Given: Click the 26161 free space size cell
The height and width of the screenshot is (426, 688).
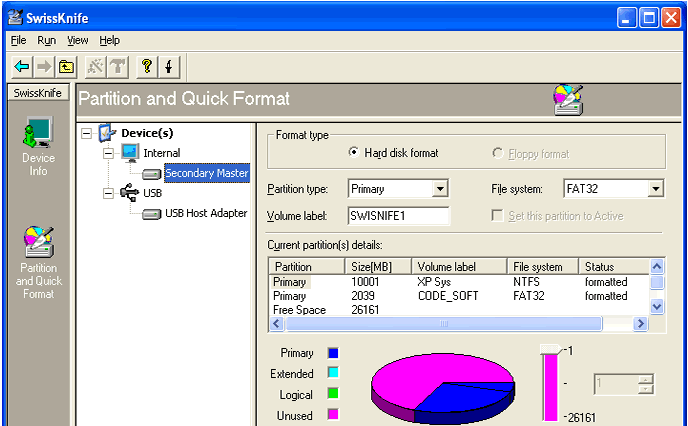Looking at the screenshot, I should (x=365, y=310).
